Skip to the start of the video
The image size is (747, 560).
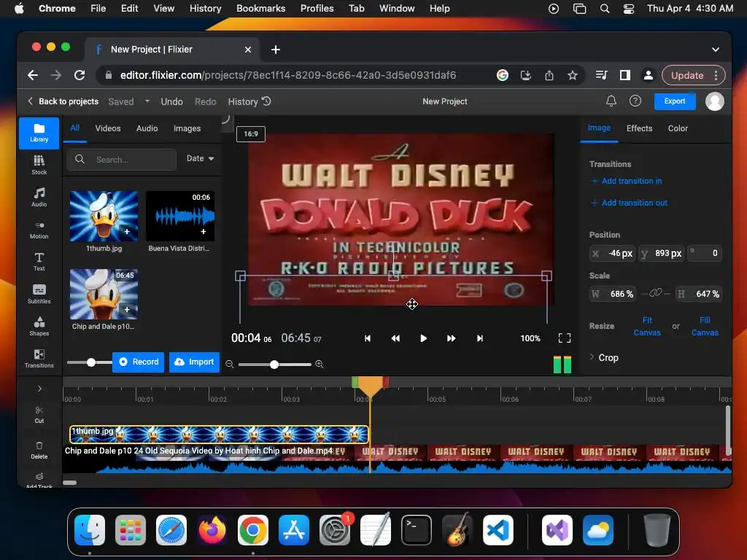point(368,338)
